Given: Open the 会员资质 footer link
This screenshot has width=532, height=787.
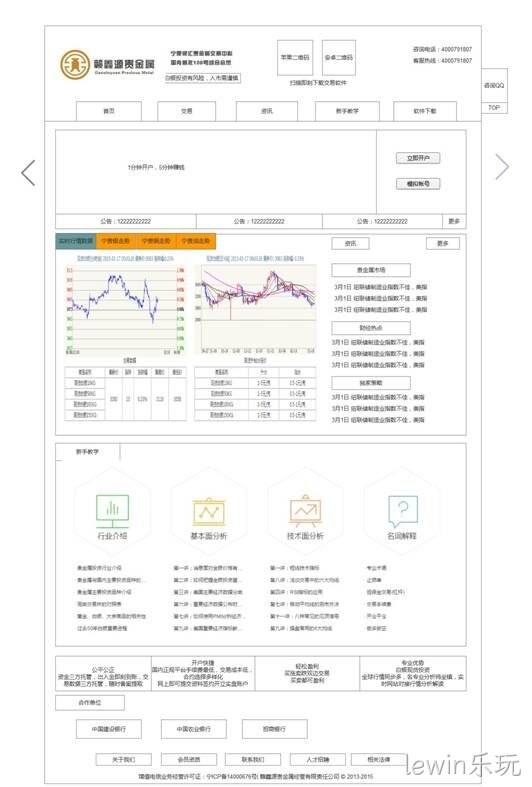Looking at the screenshot, I should tap(189, 759).
